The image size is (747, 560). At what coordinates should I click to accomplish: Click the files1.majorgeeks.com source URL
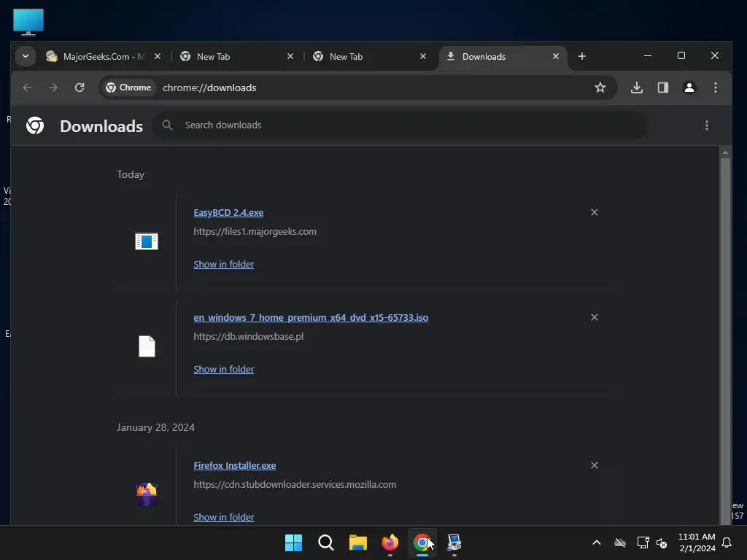255,231
